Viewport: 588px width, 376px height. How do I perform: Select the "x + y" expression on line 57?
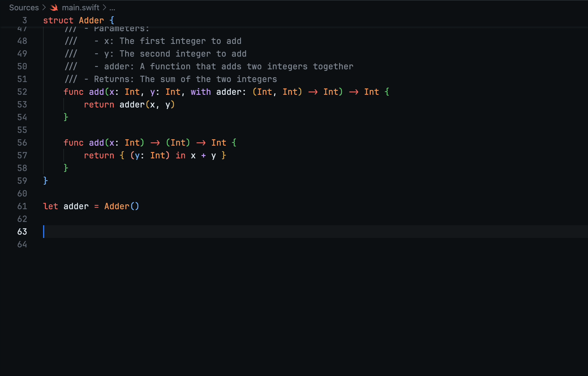pos(202,155)
